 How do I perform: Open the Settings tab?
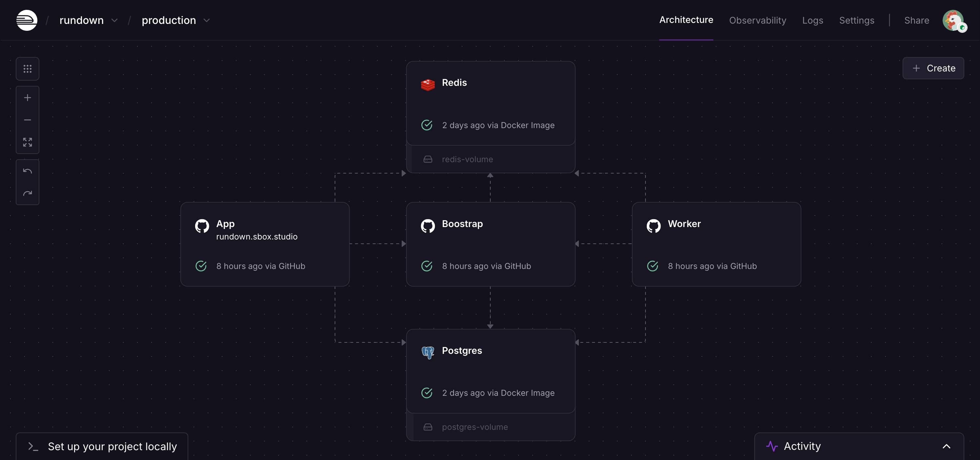coord(856,20)
